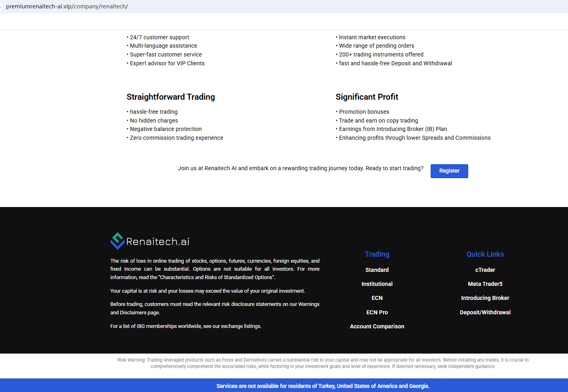Click the IBG memberships exchange listings line
Viewport: 568px width, 392px height.
tap(186, 326)
